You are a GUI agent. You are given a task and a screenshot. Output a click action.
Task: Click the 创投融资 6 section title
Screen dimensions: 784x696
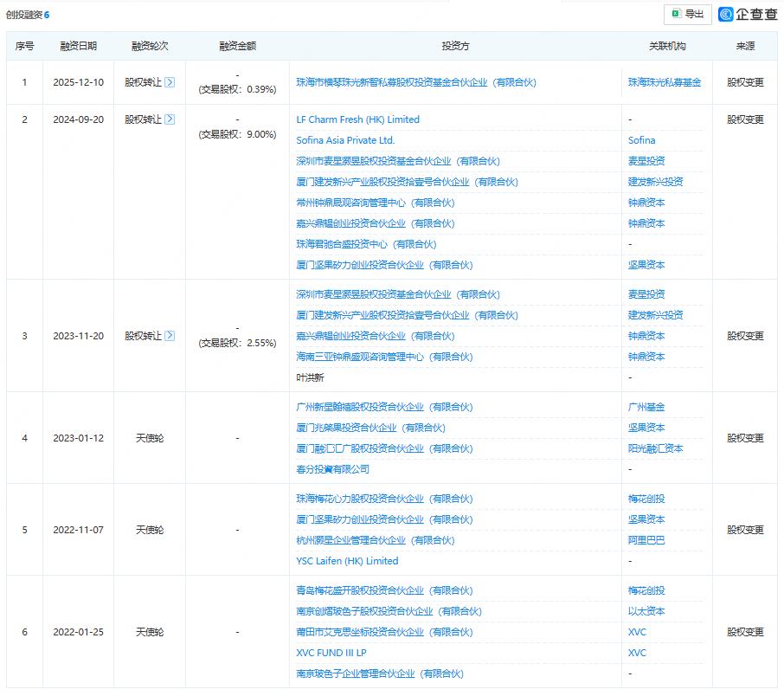pos(28,15)
